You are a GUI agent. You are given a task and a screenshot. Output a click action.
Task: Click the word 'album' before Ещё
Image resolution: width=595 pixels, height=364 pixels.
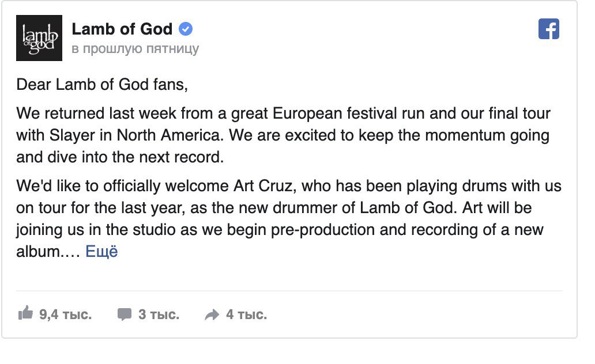[37, 251]
